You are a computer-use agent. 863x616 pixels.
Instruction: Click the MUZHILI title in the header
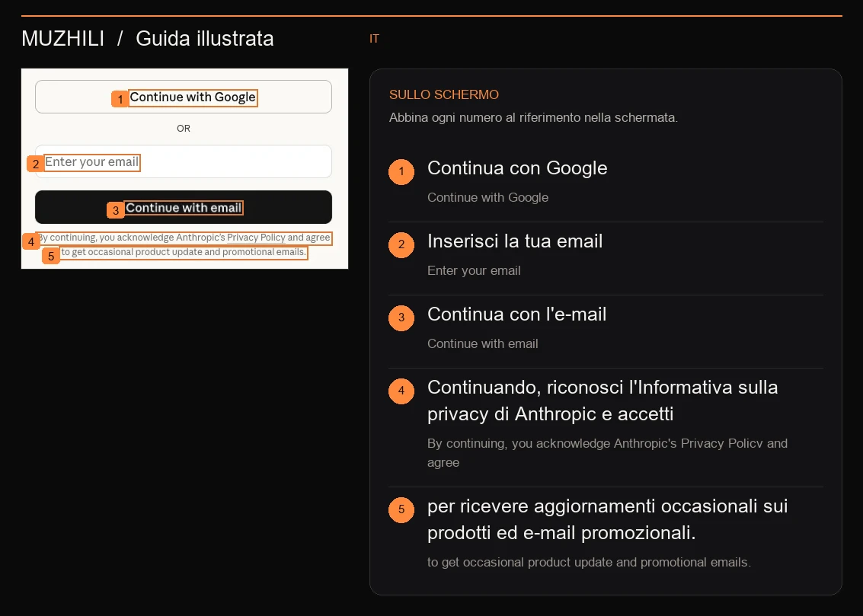coord(62,39)
